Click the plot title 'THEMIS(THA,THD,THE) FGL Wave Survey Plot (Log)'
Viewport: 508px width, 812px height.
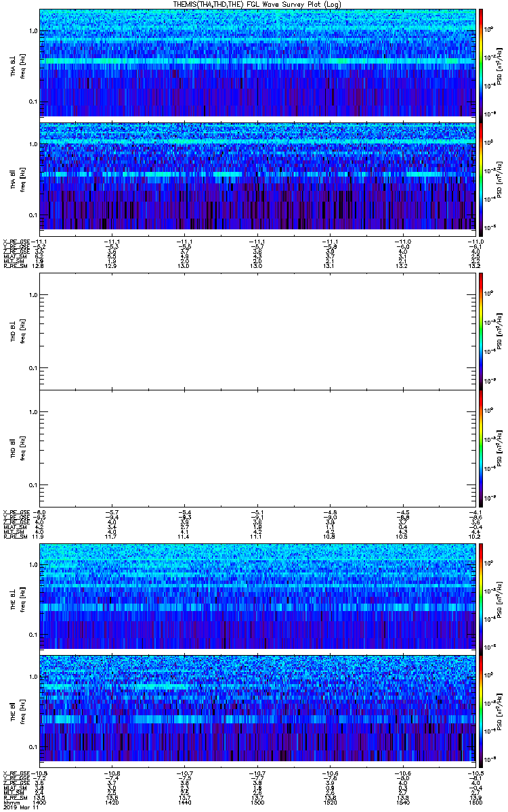pos(257,4)
